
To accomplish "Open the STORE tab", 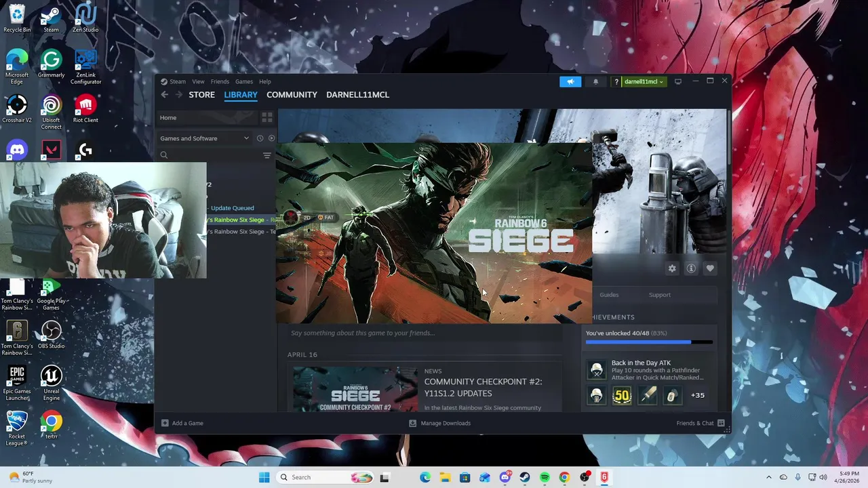I will (x=202, y=95).
